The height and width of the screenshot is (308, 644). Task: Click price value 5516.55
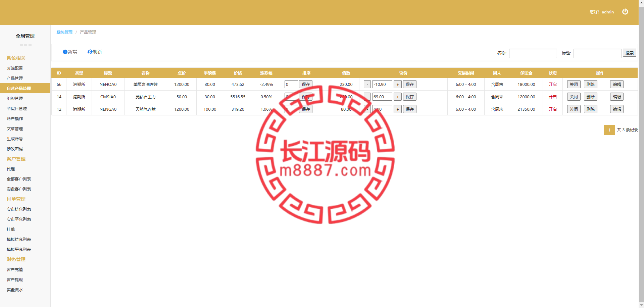tap(238, 97)
